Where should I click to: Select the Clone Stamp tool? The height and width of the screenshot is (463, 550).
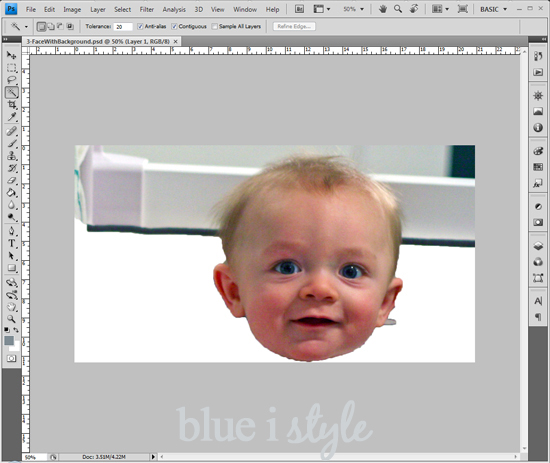click(x=12, y=155)
